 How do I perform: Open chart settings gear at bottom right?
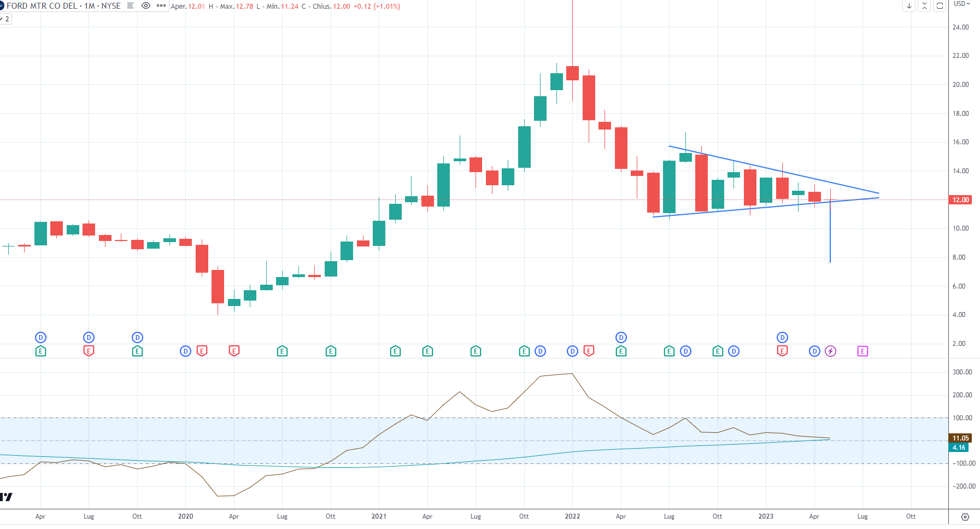[x=965, y=517]
